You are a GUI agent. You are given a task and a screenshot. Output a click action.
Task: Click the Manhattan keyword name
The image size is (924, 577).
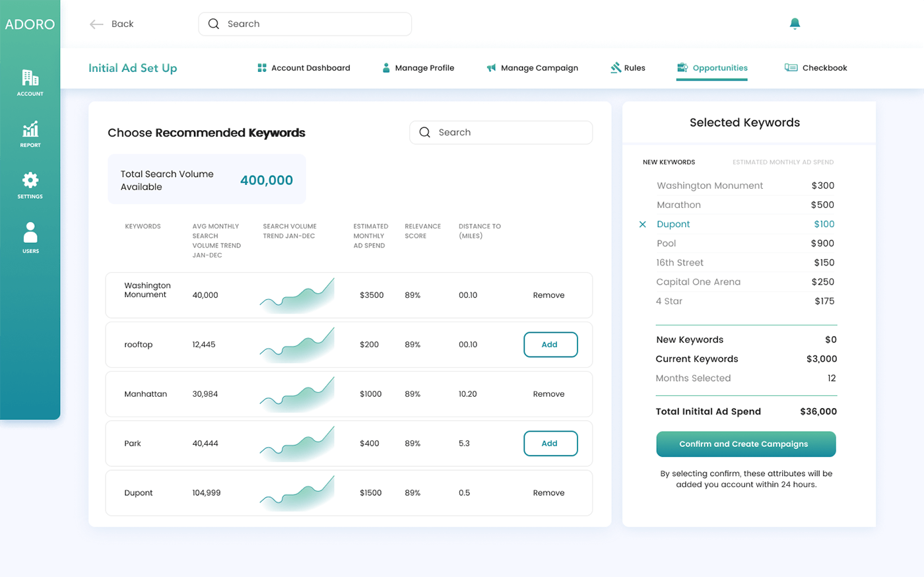tap(146, 394)
